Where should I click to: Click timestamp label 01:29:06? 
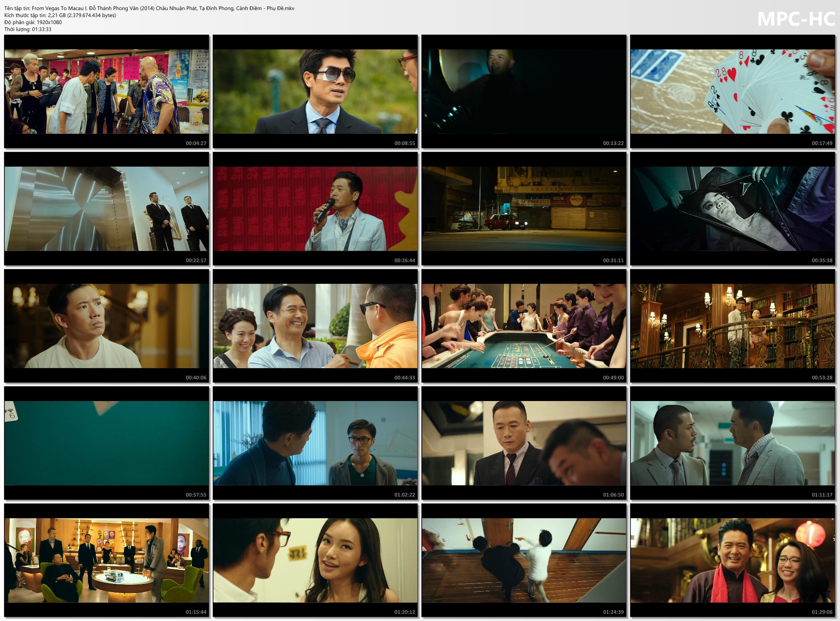tap(822, 612)
